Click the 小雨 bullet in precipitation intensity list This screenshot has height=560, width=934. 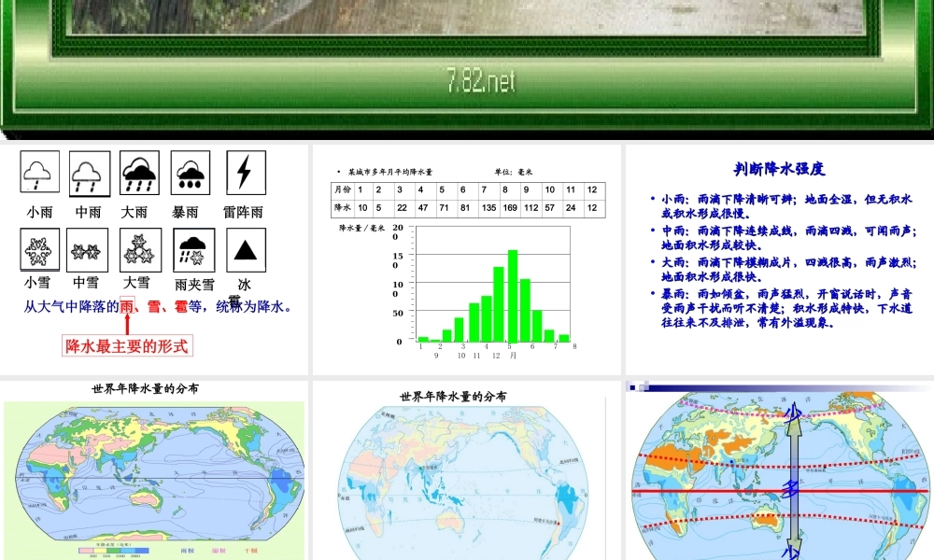tap(785, 206)
